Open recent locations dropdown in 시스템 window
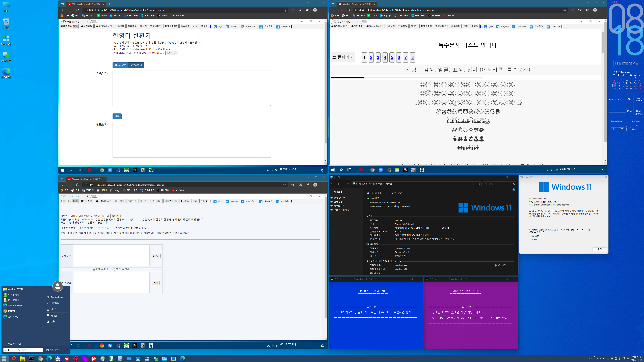Screen dimensions: 644x362 [x=343, y=184]
